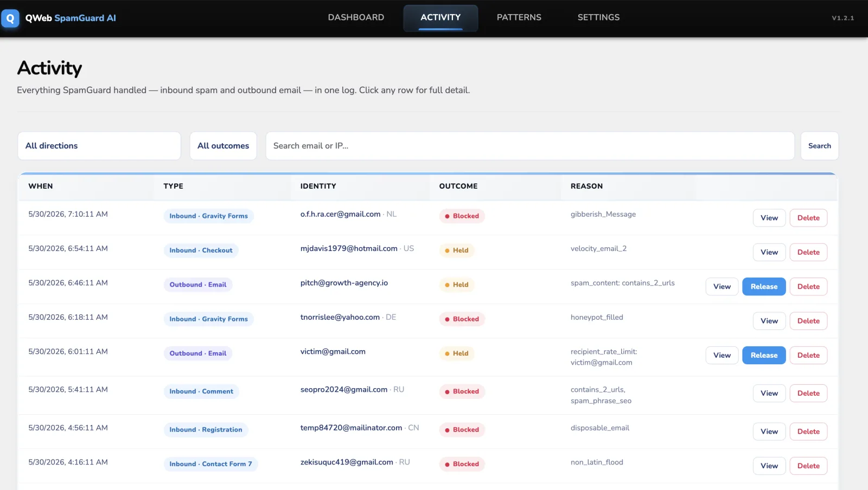Click the Inbound · Checkout type badge
The image size is (868, 490).
pos(201,250)
